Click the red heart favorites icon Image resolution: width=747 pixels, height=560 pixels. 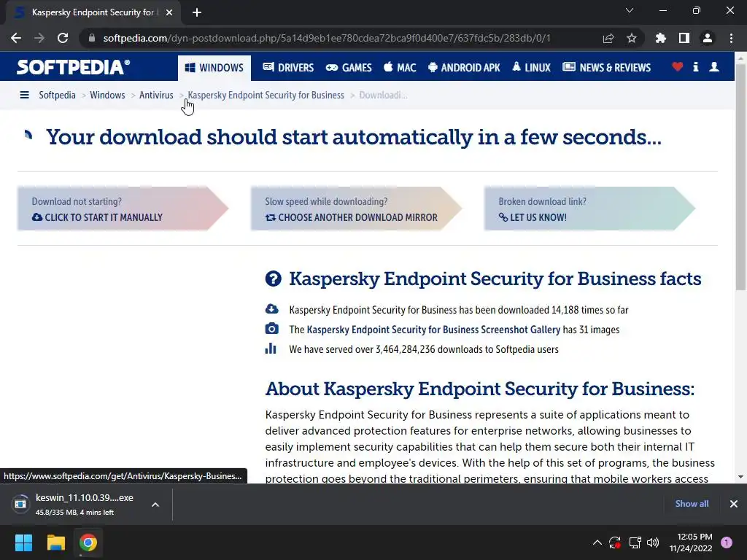[x=678, y=67]
